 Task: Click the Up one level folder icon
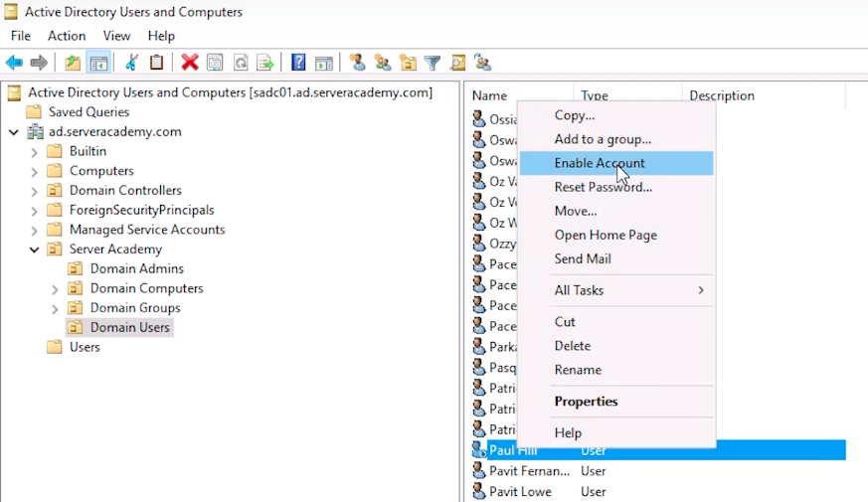click(73, 63)
